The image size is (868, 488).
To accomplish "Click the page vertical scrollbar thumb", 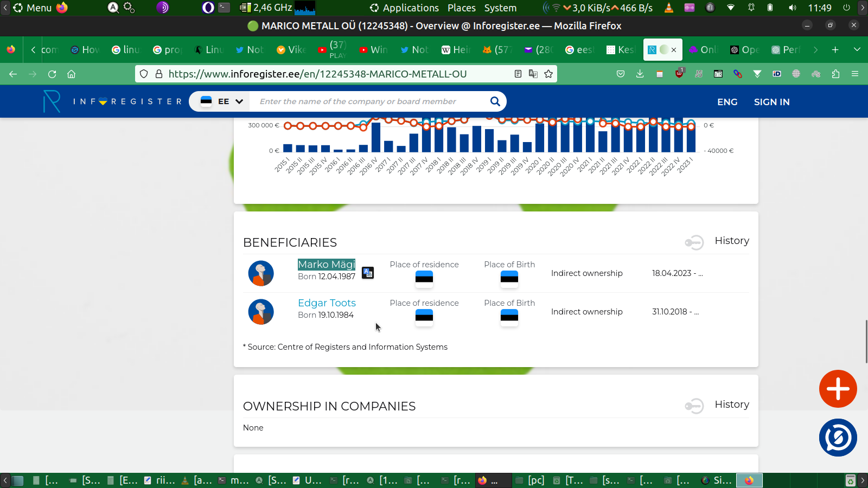I will coord(866,342).
